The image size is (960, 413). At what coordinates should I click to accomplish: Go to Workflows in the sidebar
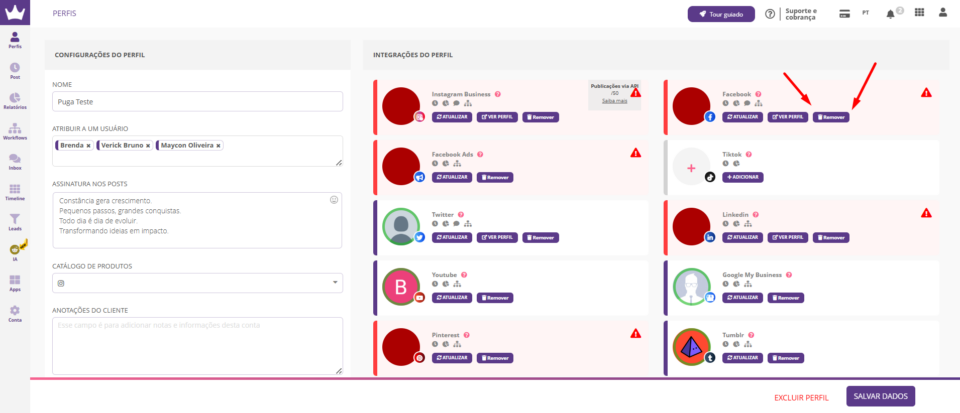tap(14, 131)
